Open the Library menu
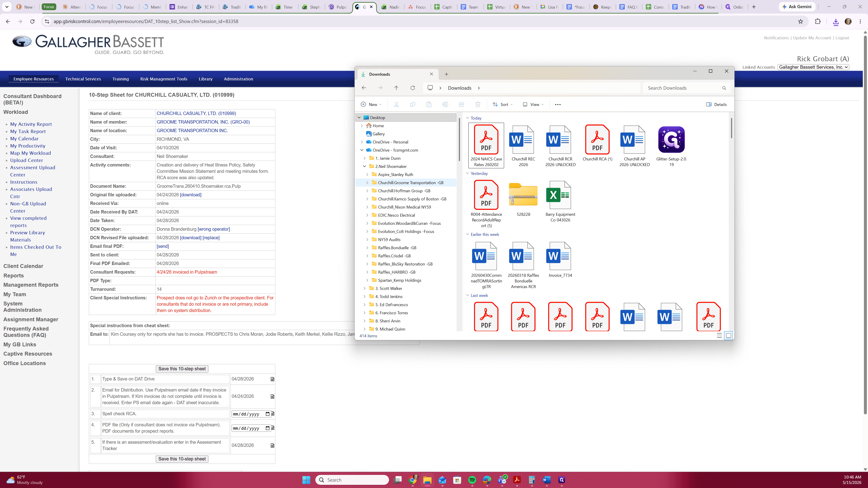868x488 pixels. click(x=205, y=79)
